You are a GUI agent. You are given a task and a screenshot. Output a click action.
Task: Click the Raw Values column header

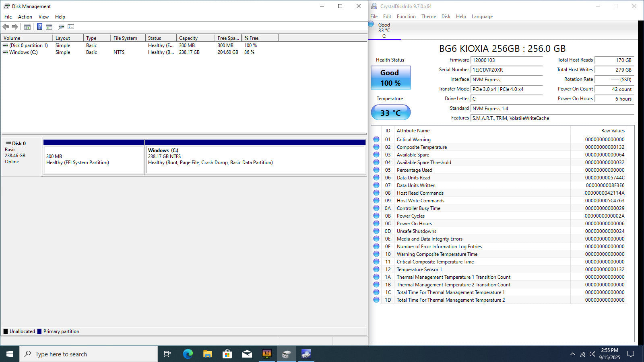pos(599,131)
